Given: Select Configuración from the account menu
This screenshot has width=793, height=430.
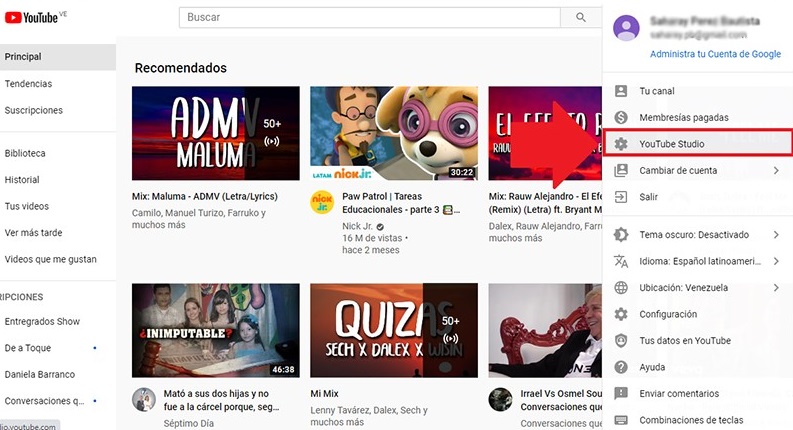Looking at the screenshot, I should click(669, 314).
